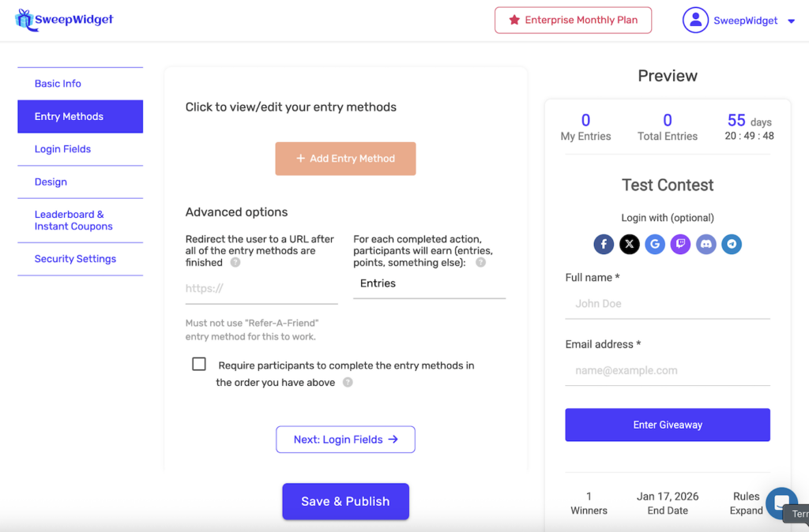Expand the SweepWidget account dropdown arrow
The width and height of the screenshot is (809, 532).
[x=792, y=21]
